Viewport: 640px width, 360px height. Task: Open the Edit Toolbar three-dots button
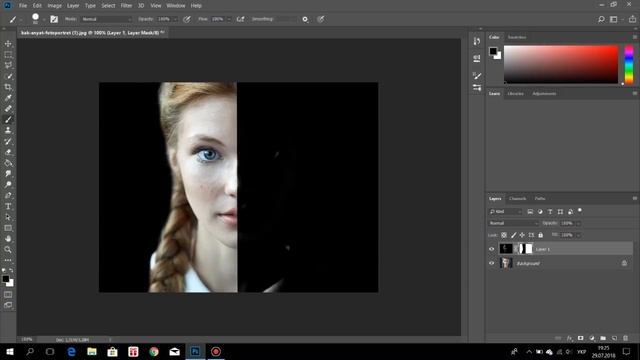[x=8, y=260]
